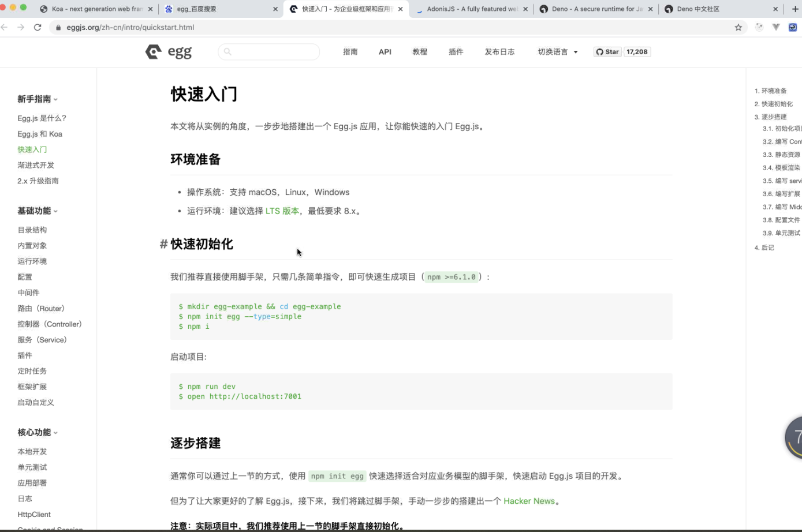Close the Deno 中文社区 tab
This screenshot has width=802, height=532.
[x=775, y=9]
